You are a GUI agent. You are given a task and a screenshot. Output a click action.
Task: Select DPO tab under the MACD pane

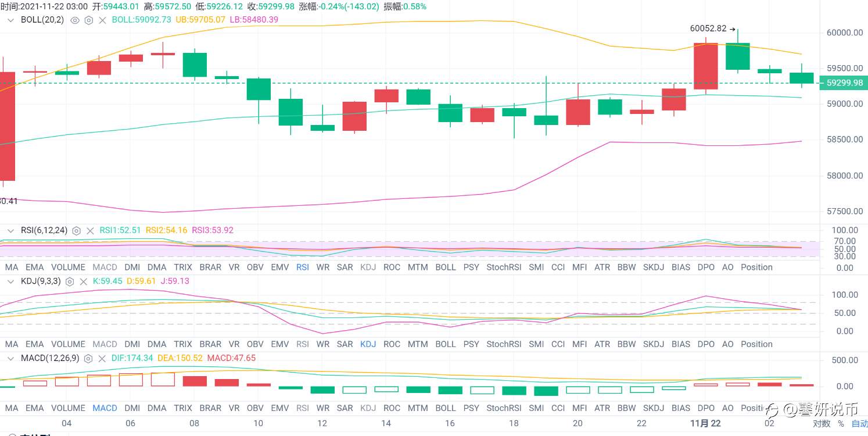pyautogui.click(x=706, y=408)
